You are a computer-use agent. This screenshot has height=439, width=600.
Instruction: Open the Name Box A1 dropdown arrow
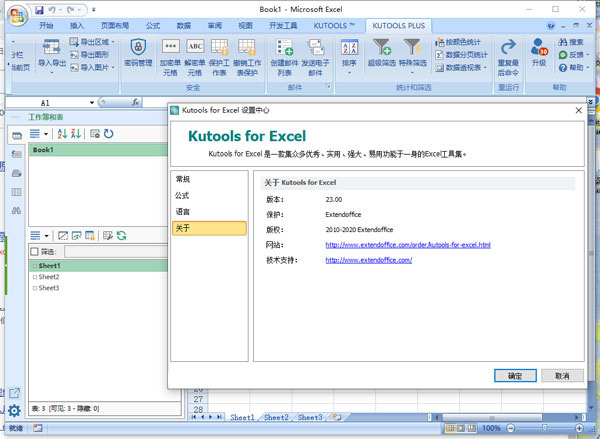pyautogui.click(x=92, y=103)
